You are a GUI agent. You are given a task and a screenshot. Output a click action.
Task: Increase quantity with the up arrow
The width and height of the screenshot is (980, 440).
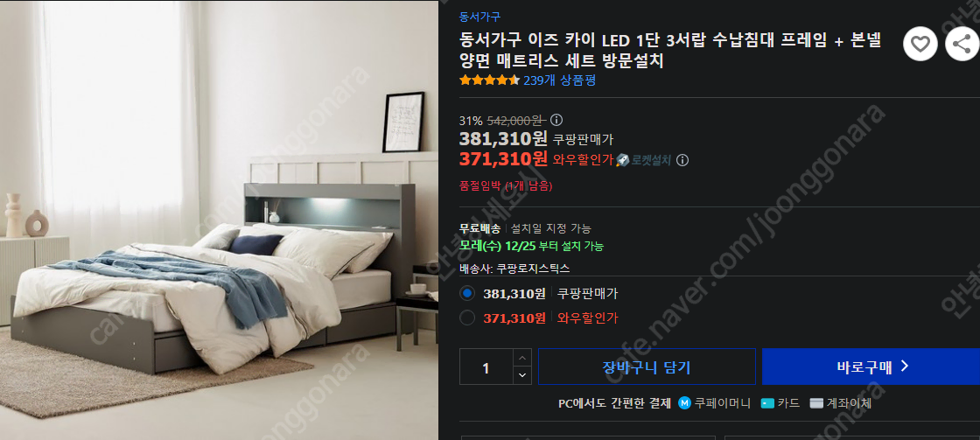(521, 358)
